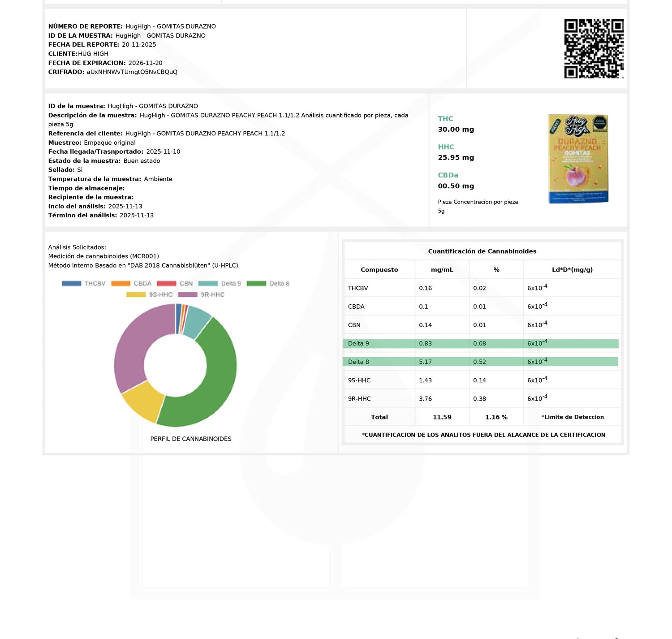
Task: Click the Delta 8 green legend swatch
Action: click(256, 283)
